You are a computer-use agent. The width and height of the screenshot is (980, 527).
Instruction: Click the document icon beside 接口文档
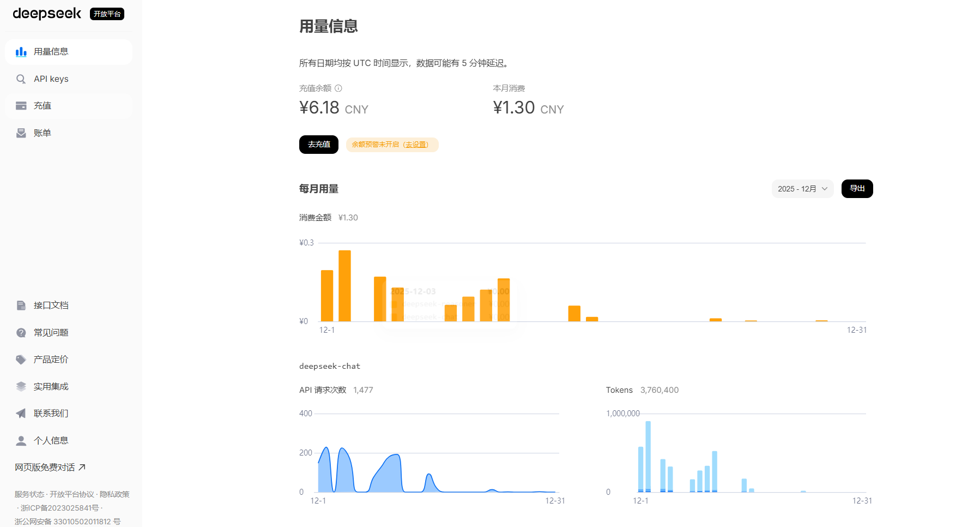[21, 306]
